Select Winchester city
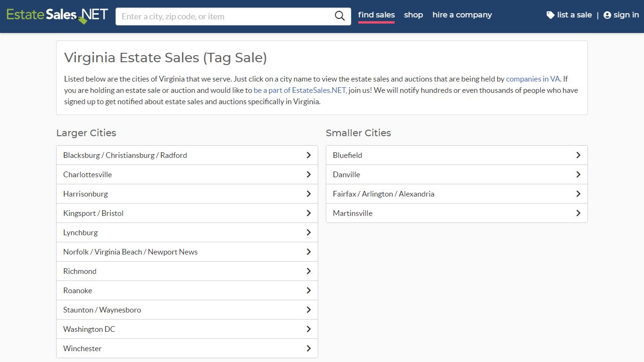This screenshot has width=644, height=362. pyautogui.click(x=187, y=348)
